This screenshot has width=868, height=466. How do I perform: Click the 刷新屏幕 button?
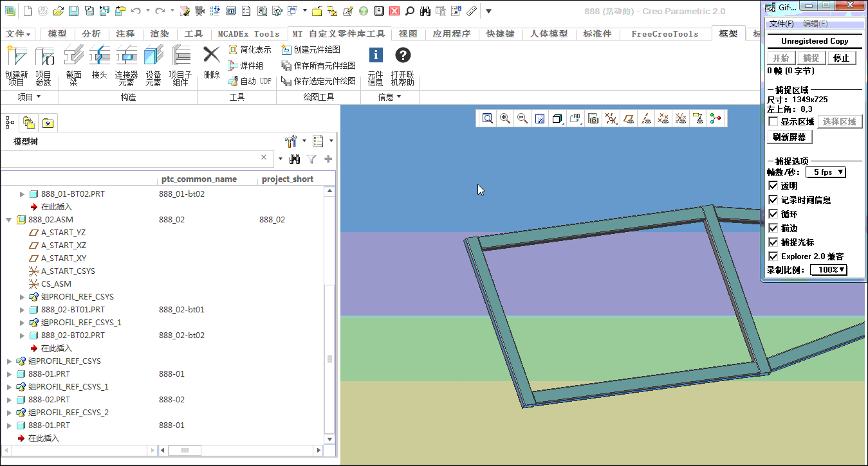[790, 137]
